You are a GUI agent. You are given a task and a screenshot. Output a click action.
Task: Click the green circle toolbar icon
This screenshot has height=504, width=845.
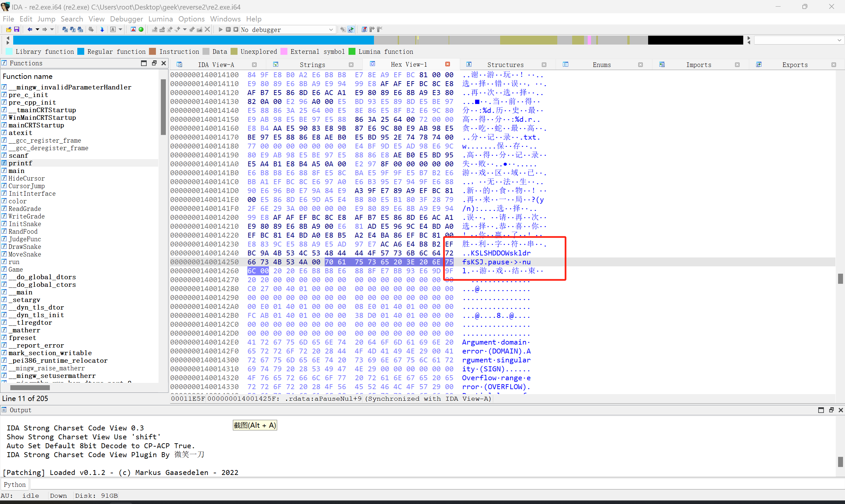coord(141,30)
